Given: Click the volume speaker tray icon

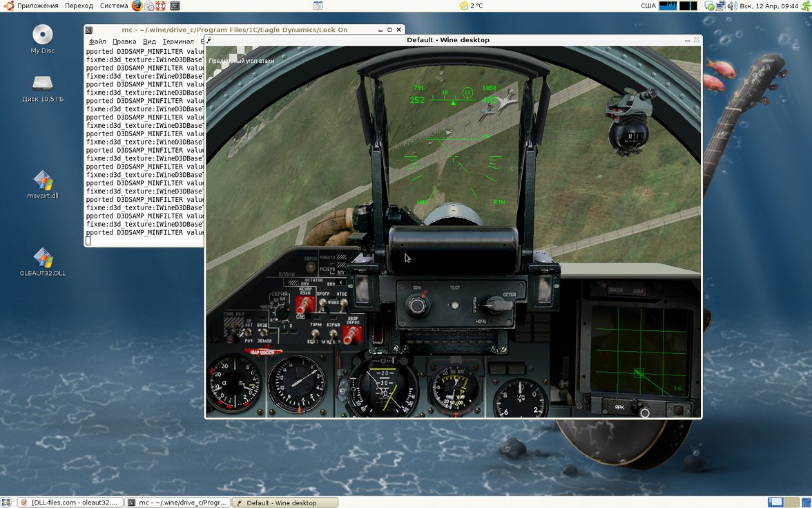Looking at the screenshot, I should tap(732, 6).
